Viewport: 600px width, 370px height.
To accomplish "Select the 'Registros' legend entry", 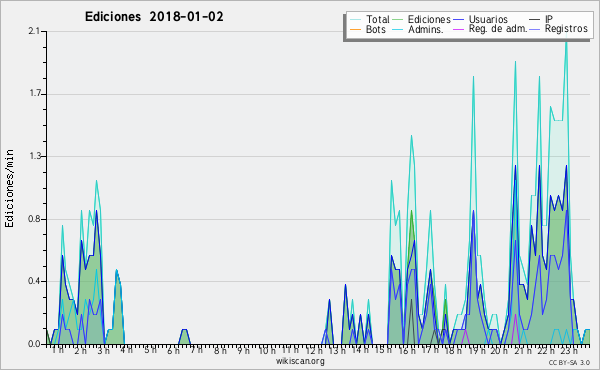I will pos(566,29).
